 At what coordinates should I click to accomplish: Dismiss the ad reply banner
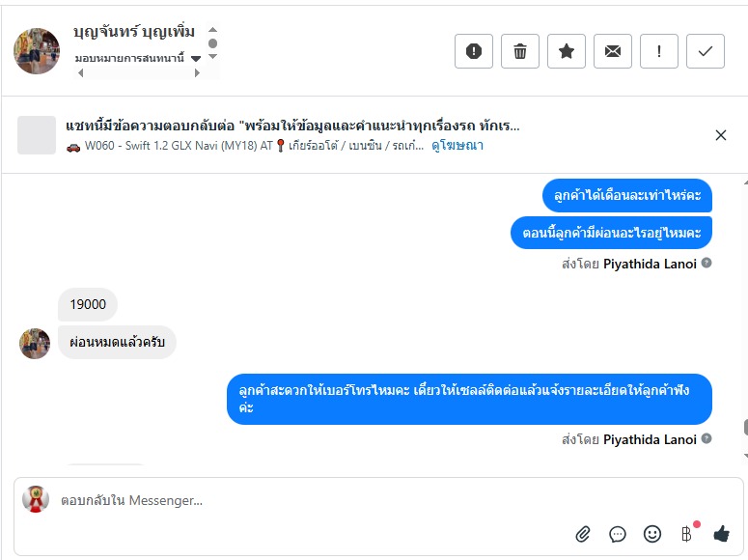(721, 135)
